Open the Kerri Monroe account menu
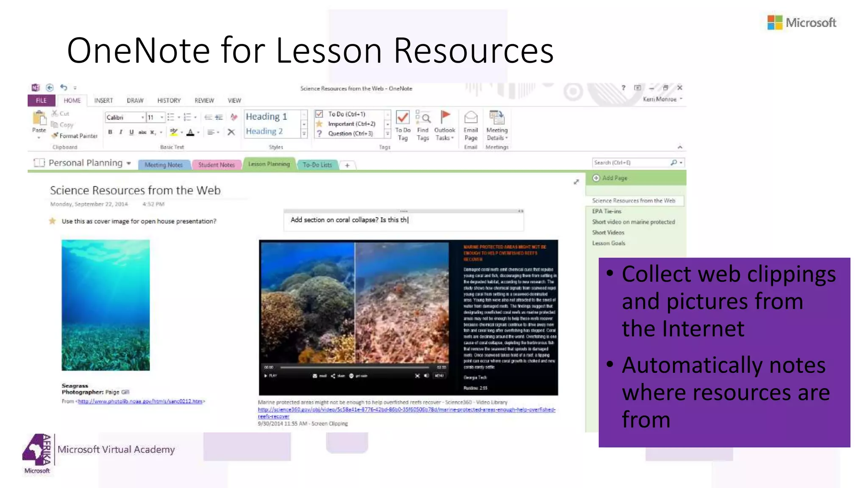 [662, 99]
